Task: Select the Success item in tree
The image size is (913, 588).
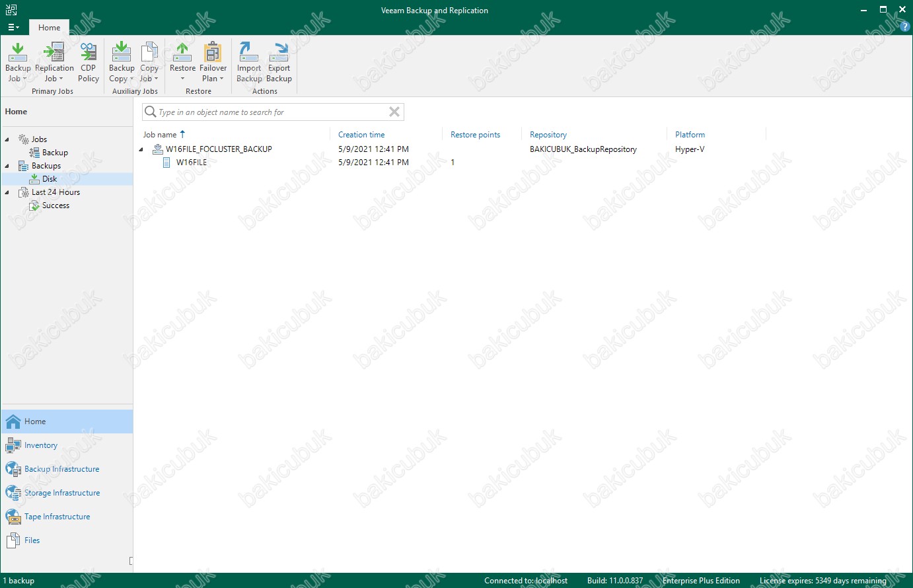Action: (x=55, y=205)
